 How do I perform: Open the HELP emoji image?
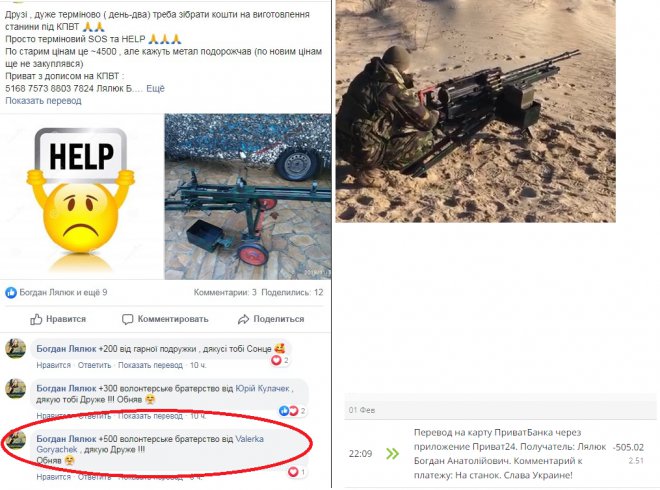(x=82, y=197)
